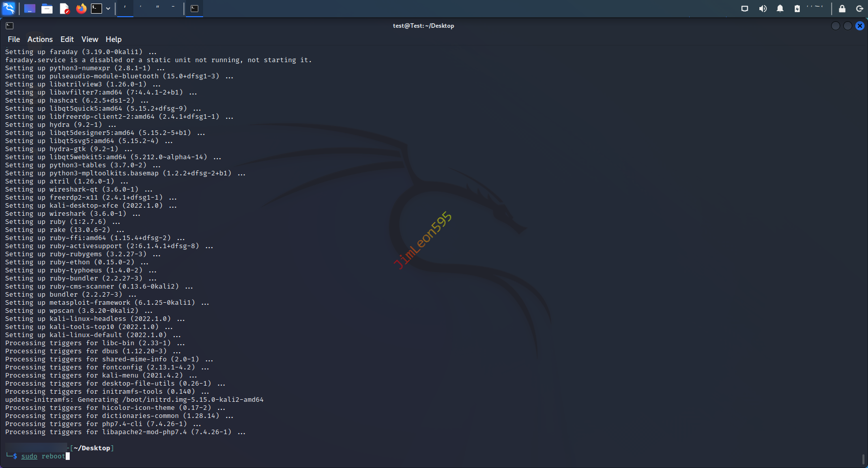Image resolution: width=868 pixels, height=468 pixels.
Task: Open the notifications bell
Action: [x=780, y=9]
